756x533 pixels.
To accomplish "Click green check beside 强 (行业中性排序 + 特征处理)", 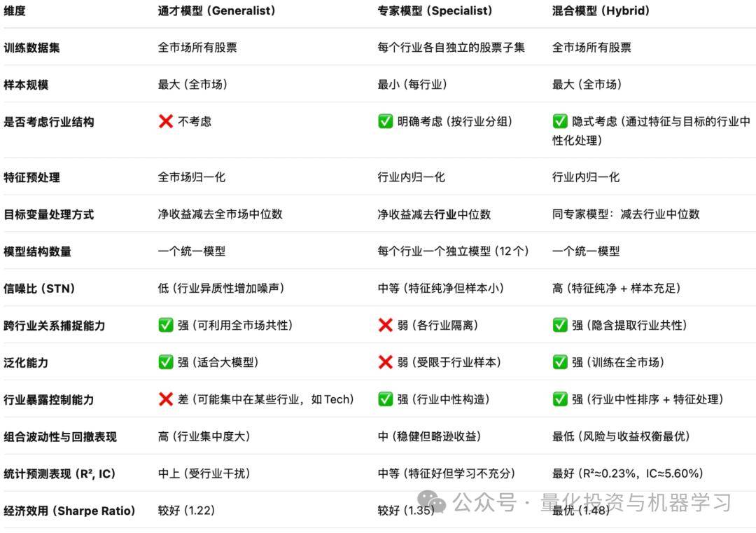I will (560, 399).
